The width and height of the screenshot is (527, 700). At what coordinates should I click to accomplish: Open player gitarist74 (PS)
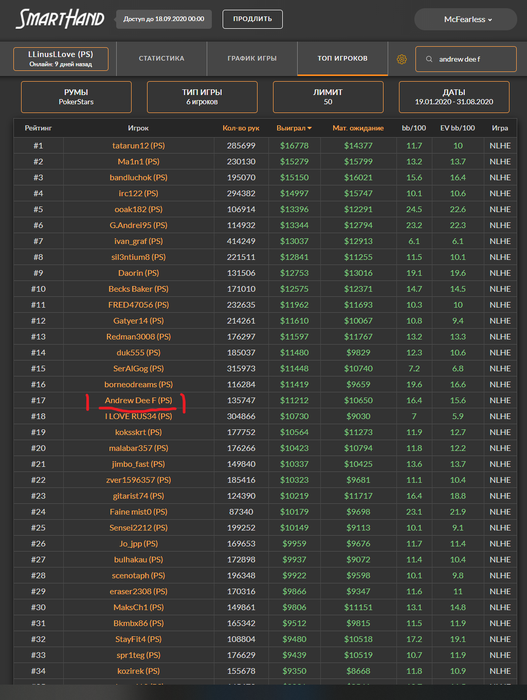[x=138, y=496]
